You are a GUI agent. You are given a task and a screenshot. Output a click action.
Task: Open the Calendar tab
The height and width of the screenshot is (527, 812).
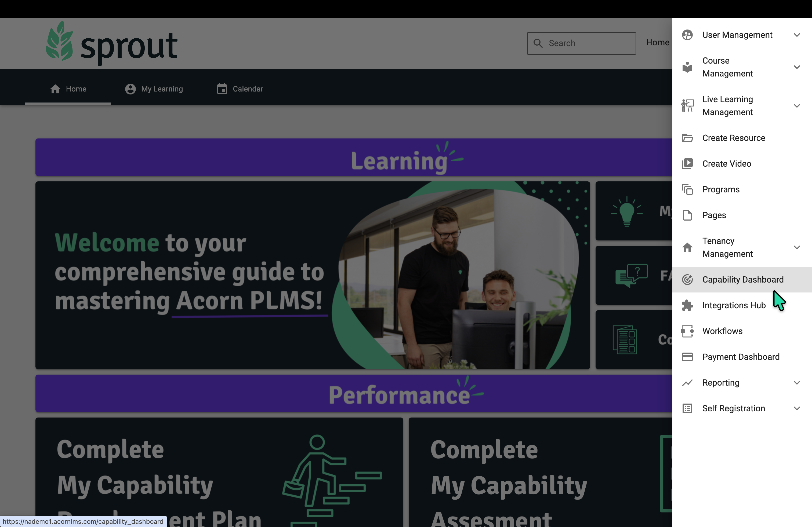pyautogui.click(x=240, y=89)
